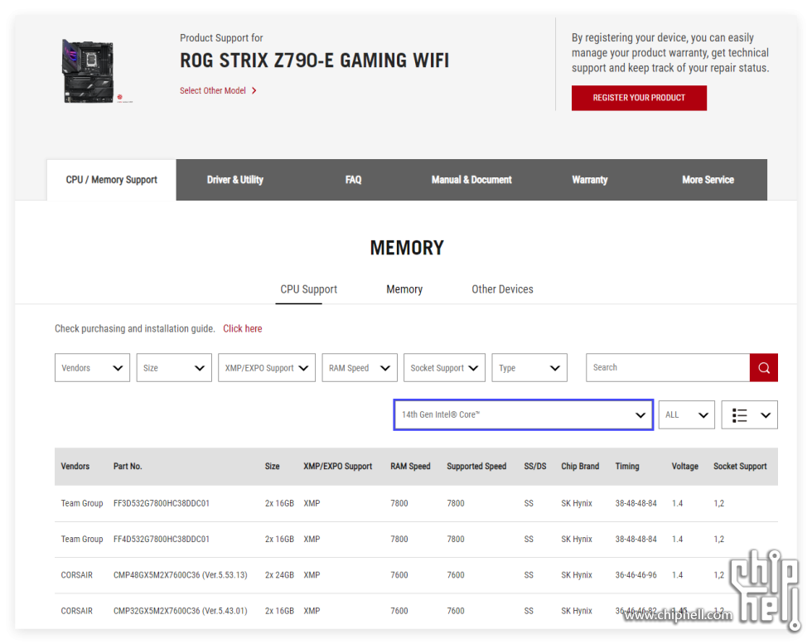Click the 36-46-46-96 timing cell

[x=636, y=575]
